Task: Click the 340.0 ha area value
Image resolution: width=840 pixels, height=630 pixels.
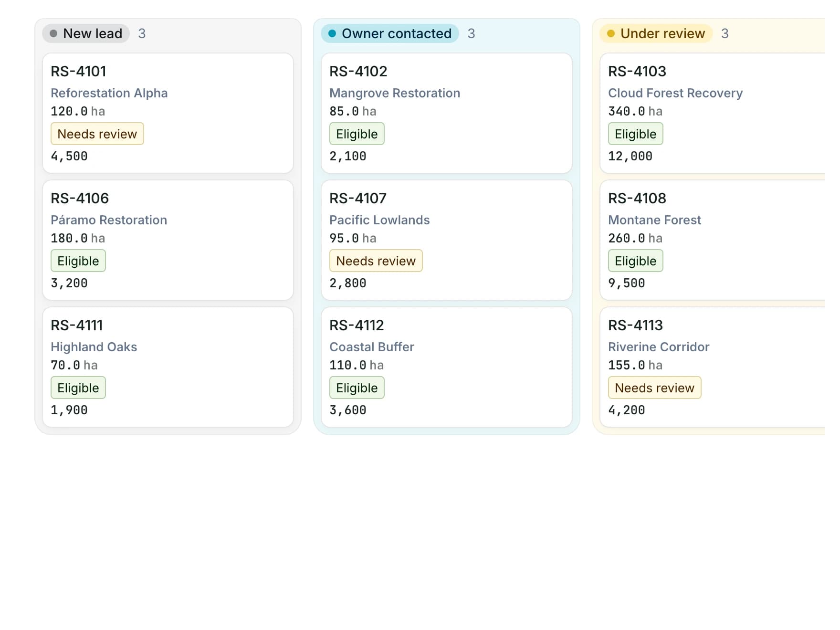Action: [635, 111]
